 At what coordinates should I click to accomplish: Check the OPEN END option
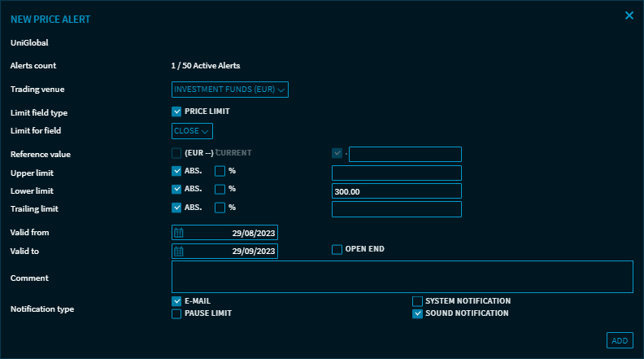coord(337,249)
